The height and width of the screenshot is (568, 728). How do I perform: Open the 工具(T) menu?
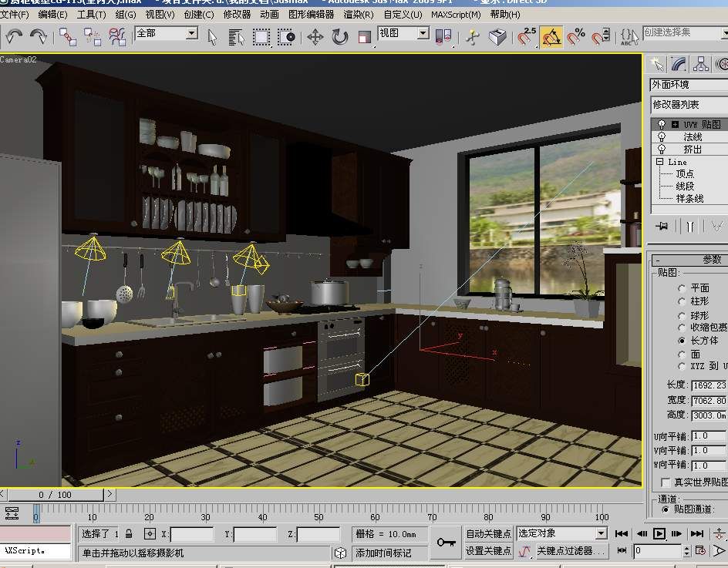(x=91, y=15)
